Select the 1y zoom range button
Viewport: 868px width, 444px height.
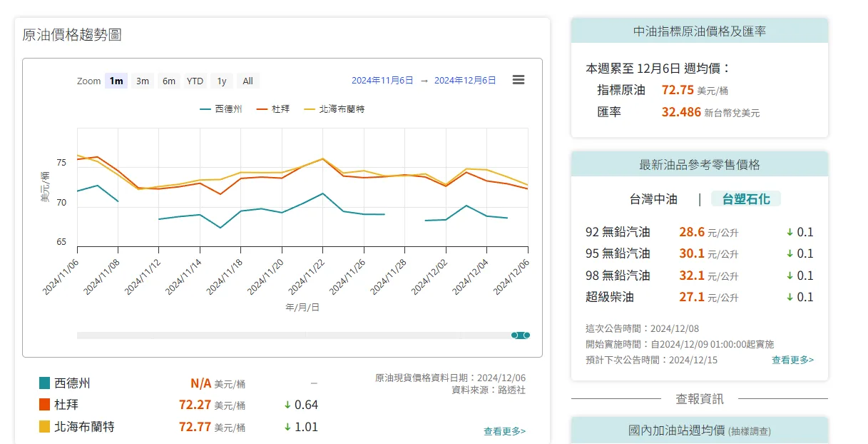[222, 81]
